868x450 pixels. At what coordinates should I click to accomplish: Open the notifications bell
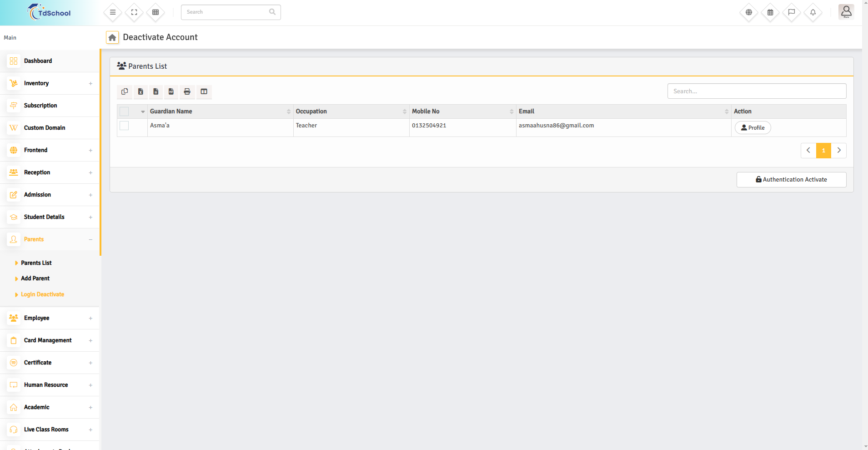(x=813, y=12)
